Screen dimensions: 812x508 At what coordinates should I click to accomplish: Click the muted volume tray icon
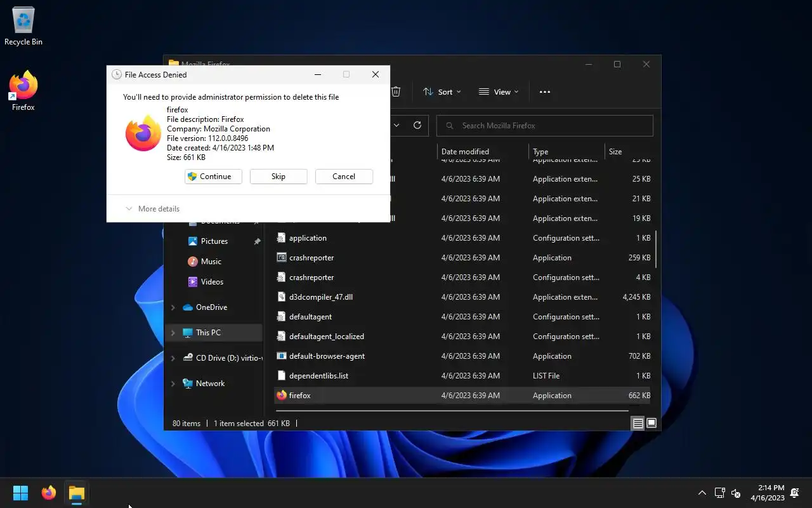point(737,493)
